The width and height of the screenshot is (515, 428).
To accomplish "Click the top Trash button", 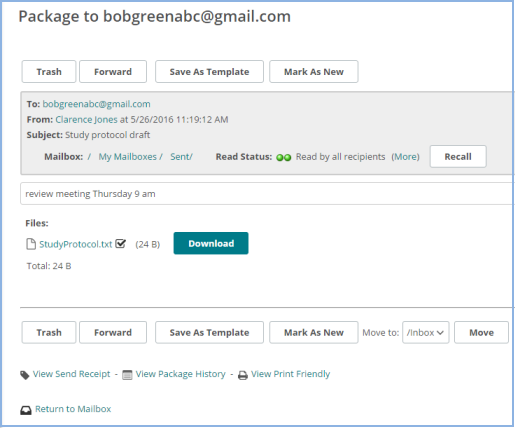I will pos(49,72).
